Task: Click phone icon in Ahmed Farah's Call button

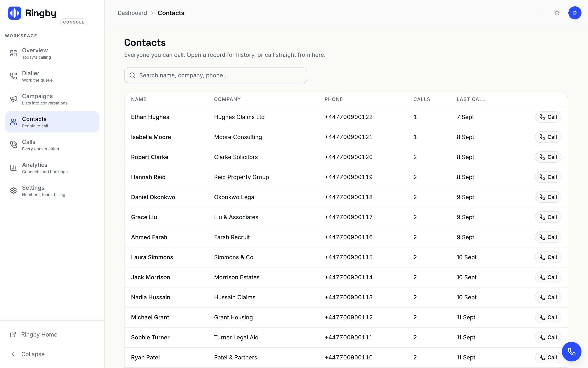Action: [542, 237]
